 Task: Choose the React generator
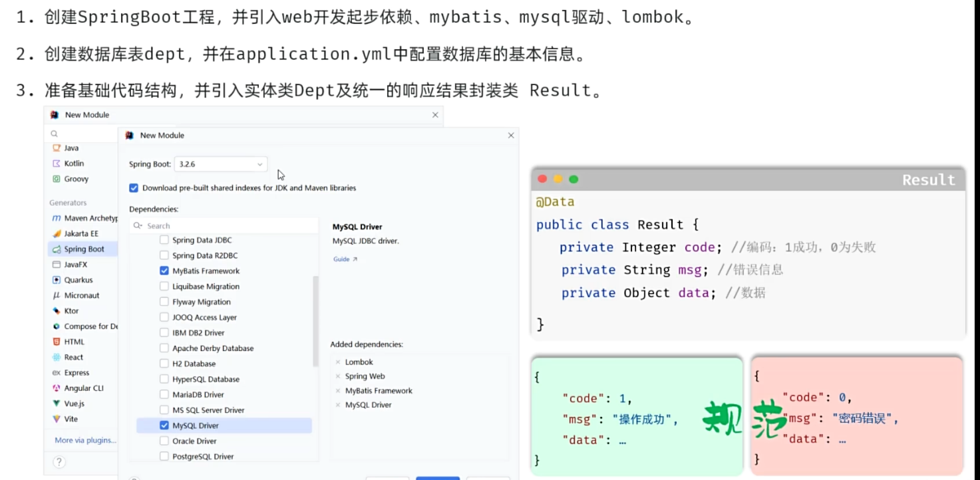(68, 357)
